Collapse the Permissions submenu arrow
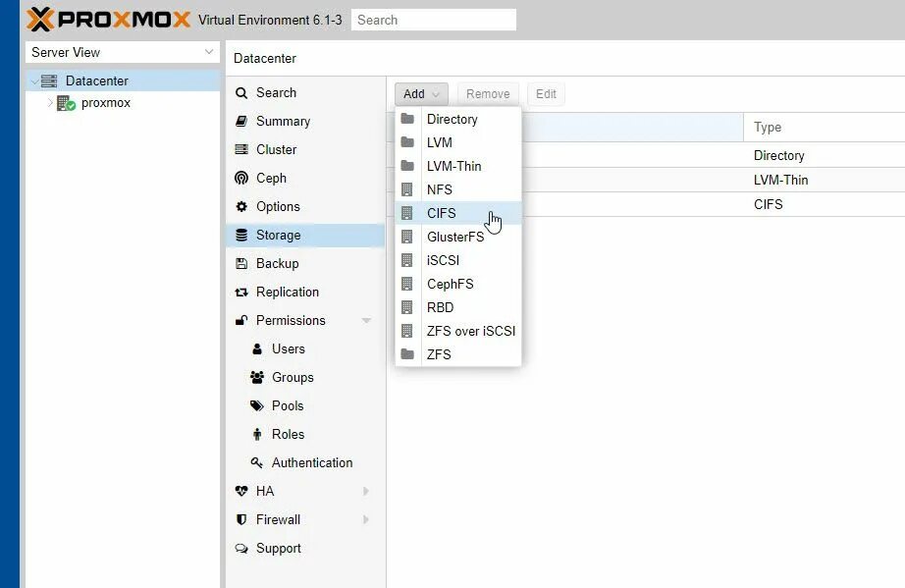 click(366, 320)
